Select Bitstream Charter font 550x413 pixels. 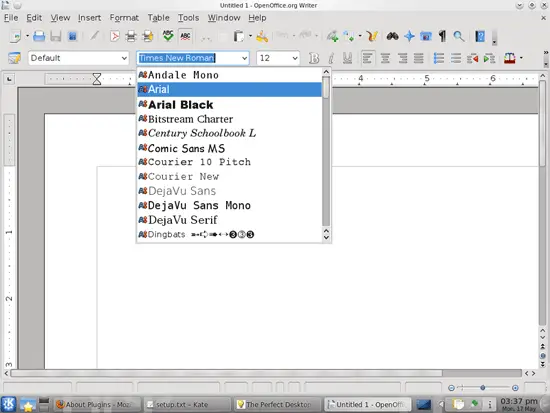click(x=229, y=119)
